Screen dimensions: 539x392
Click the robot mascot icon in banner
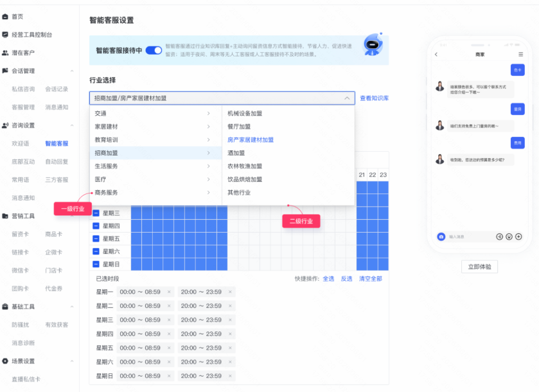[373, 44]
